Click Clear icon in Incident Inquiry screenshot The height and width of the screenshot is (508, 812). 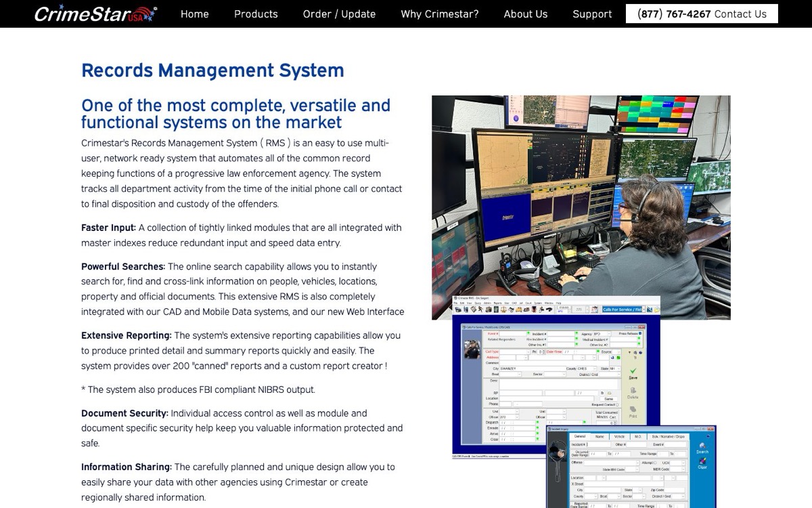pos(702,464)
